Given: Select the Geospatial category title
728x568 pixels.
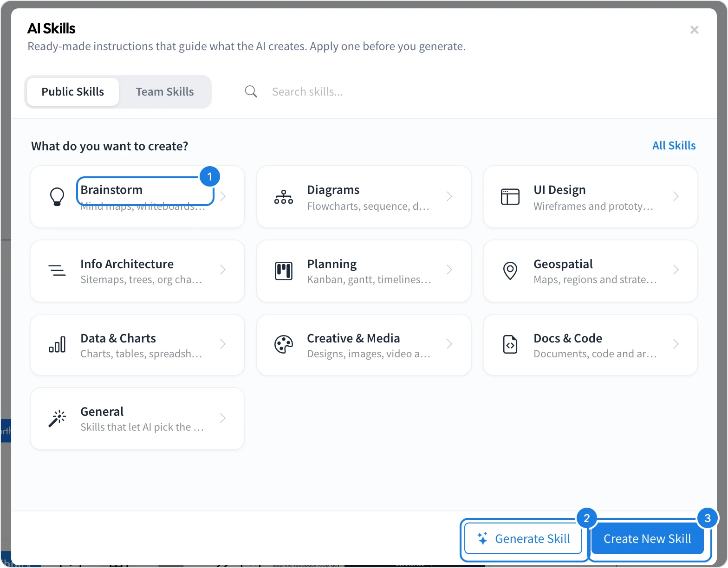Looking at the screenshot, I should pos(563,264).
